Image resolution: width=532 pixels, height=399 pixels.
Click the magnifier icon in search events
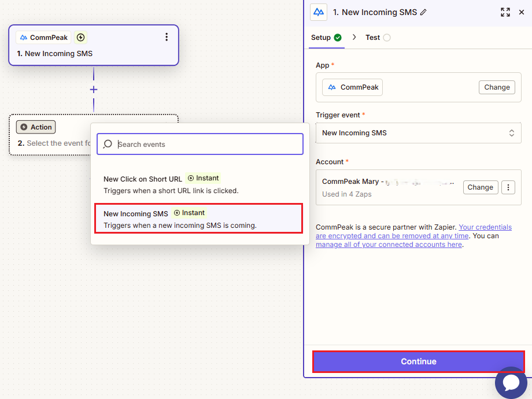pos(108,144)
